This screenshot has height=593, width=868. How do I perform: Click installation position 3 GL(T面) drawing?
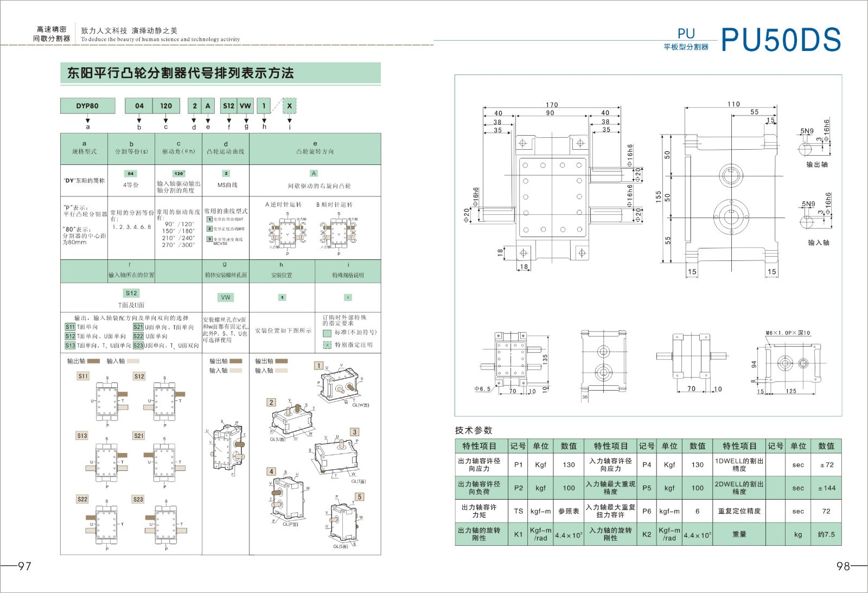click(336, 457)
